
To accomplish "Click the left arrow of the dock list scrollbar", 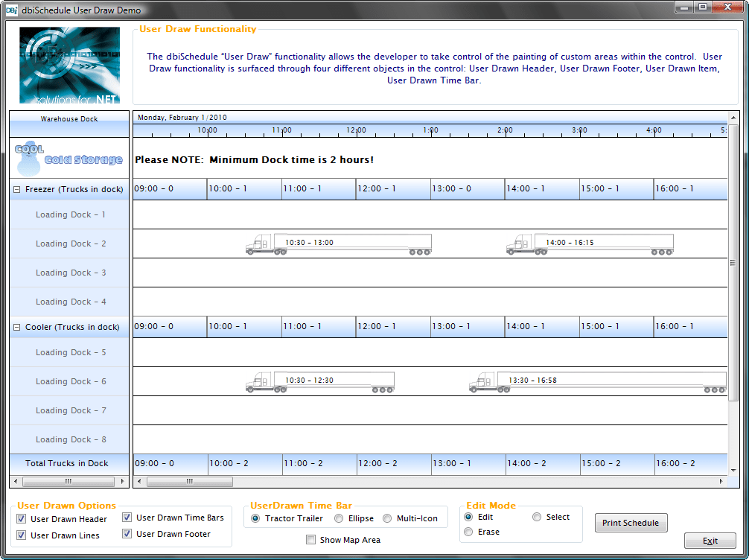I will [x=16, y=481].
